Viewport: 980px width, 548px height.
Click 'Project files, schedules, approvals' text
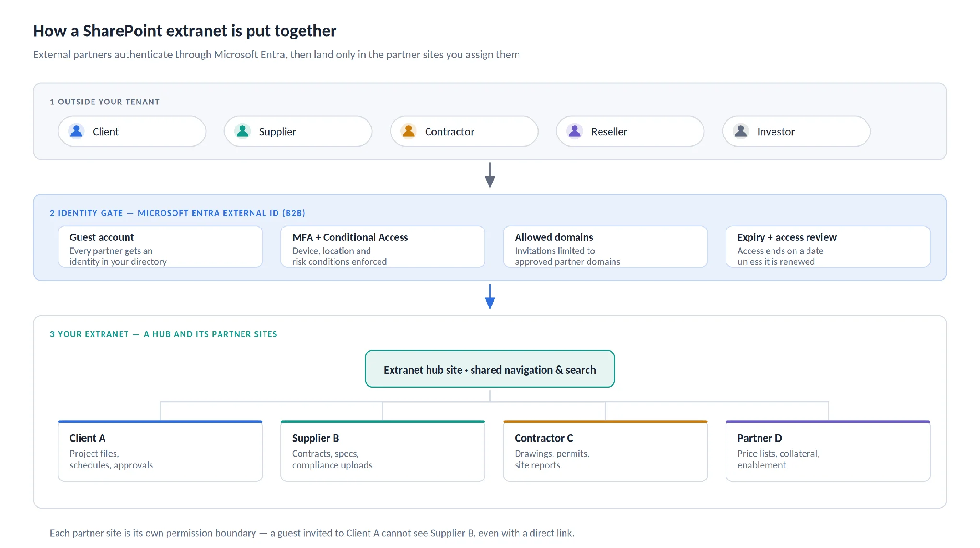coord(111,459)
